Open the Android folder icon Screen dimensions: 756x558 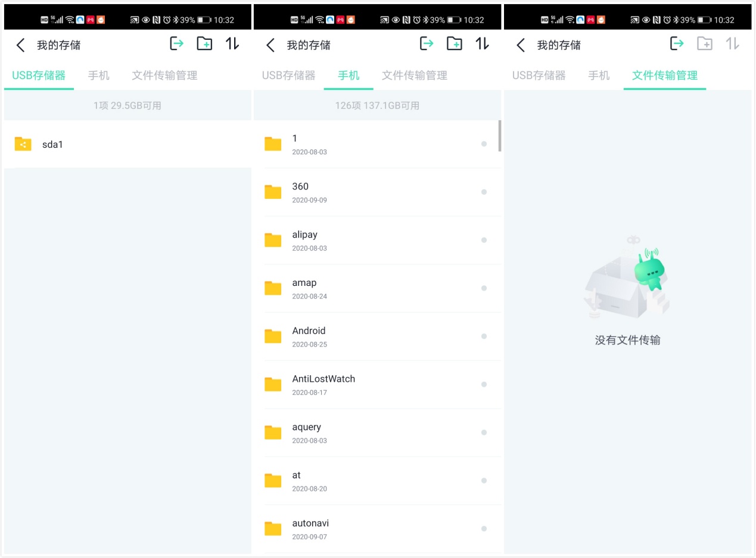(x=272, y=336)
